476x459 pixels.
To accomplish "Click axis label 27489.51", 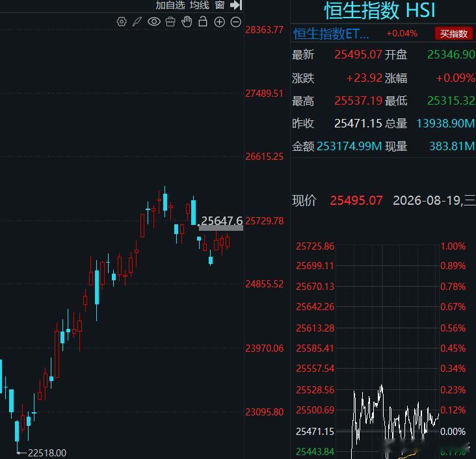I will point(264,94).
